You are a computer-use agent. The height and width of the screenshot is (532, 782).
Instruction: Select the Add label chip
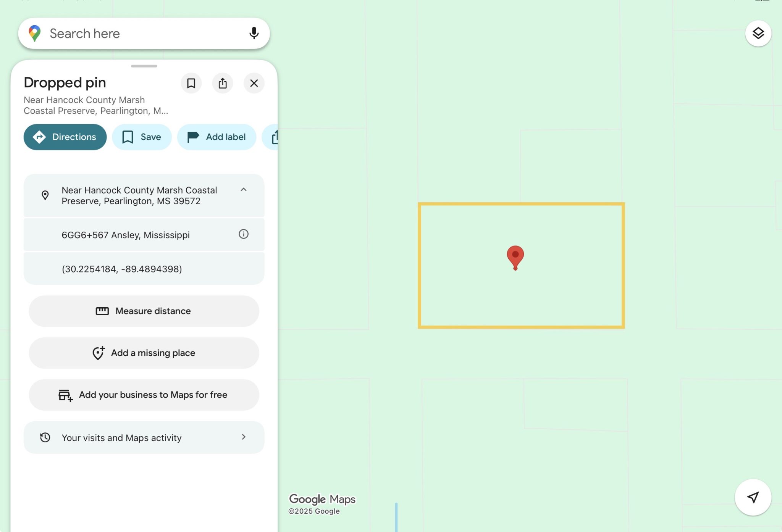point(217,137)
